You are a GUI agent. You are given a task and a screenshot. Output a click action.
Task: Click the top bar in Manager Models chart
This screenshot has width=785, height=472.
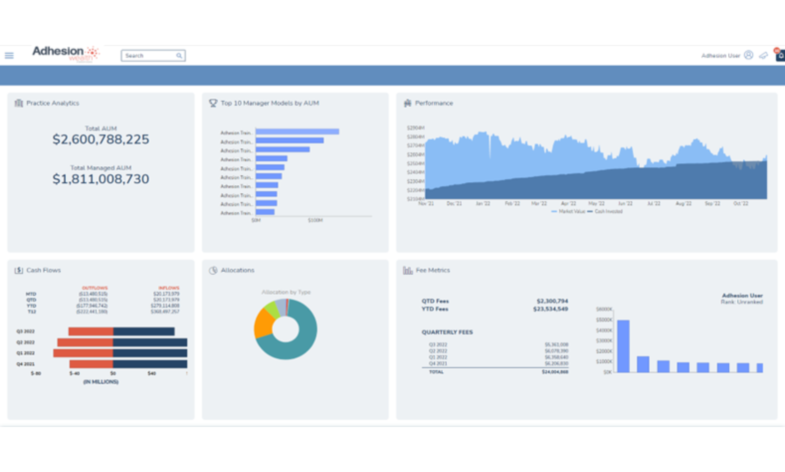[x=297, y=132]
